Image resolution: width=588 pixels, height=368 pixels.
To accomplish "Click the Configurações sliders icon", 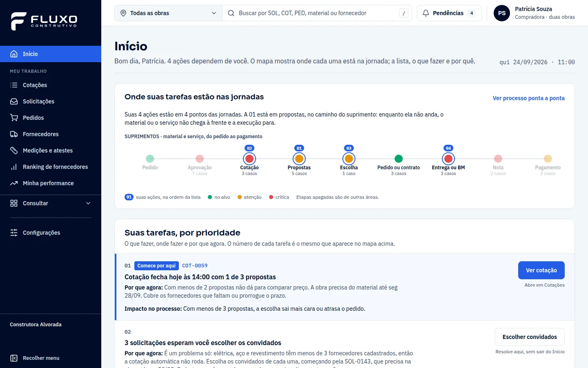I will (14, 233).
